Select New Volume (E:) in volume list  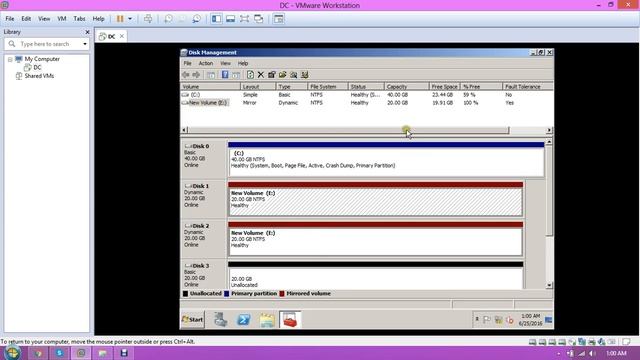tap(208, 103)
